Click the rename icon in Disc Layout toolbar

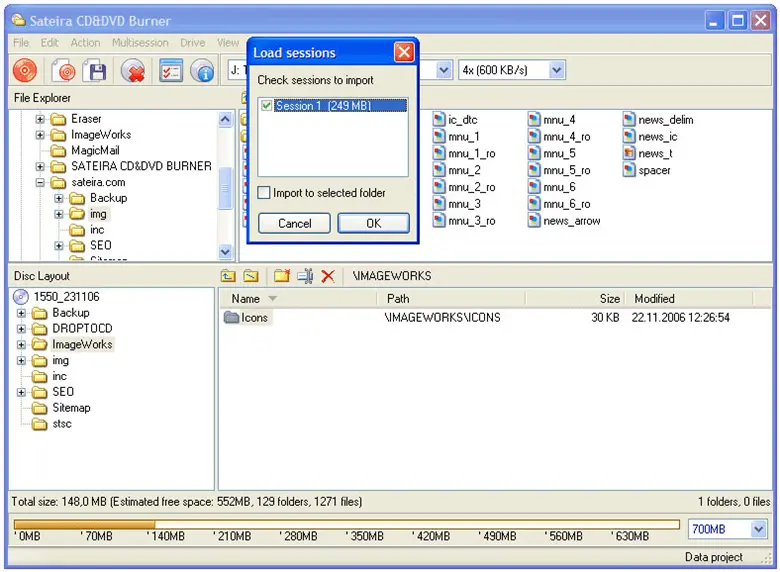(x=305, y=275)
